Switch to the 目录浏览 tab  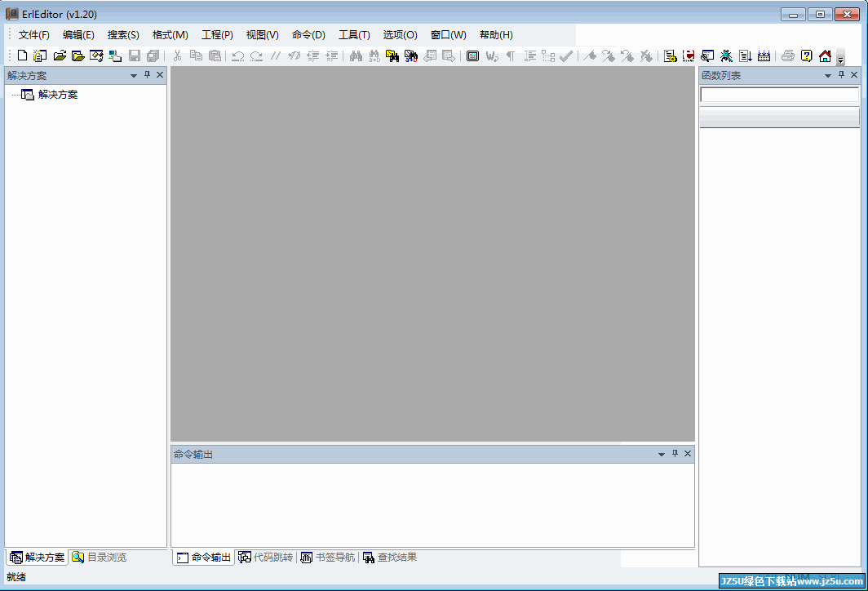point(100,558)
